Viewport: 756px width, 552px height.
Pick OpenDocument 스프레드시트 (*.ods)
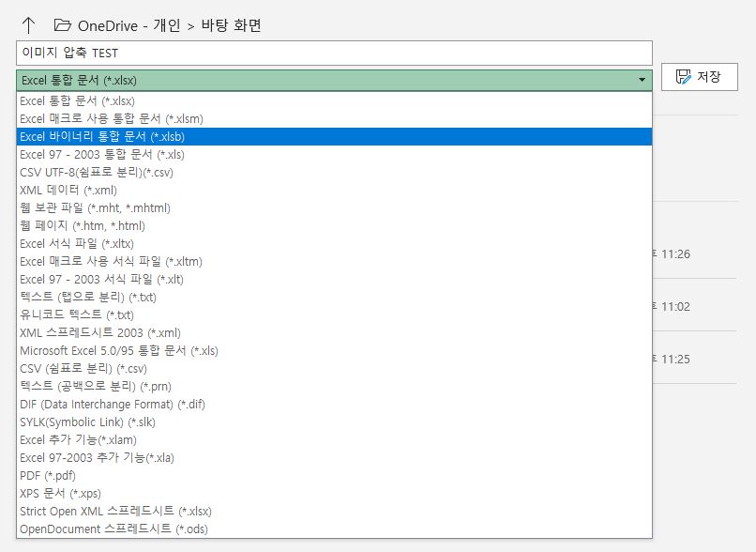click(x=334, y=529)
